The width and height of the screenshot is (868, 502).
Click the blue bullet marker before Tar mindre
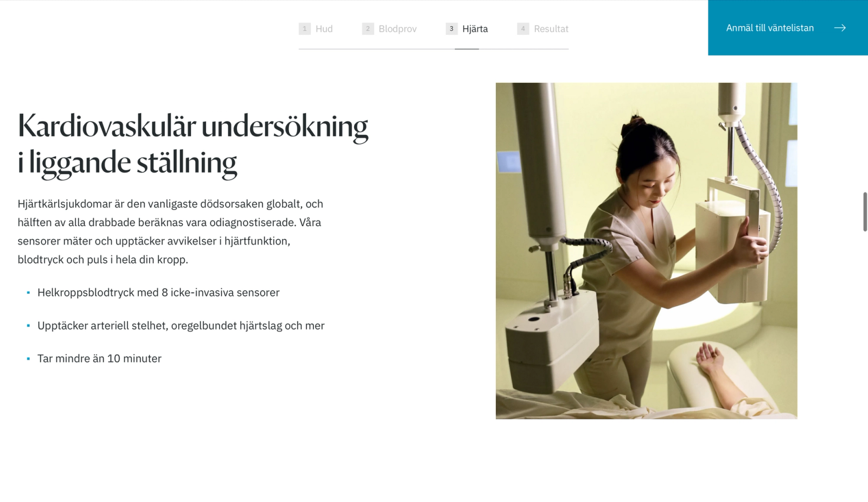coord(28,359)
